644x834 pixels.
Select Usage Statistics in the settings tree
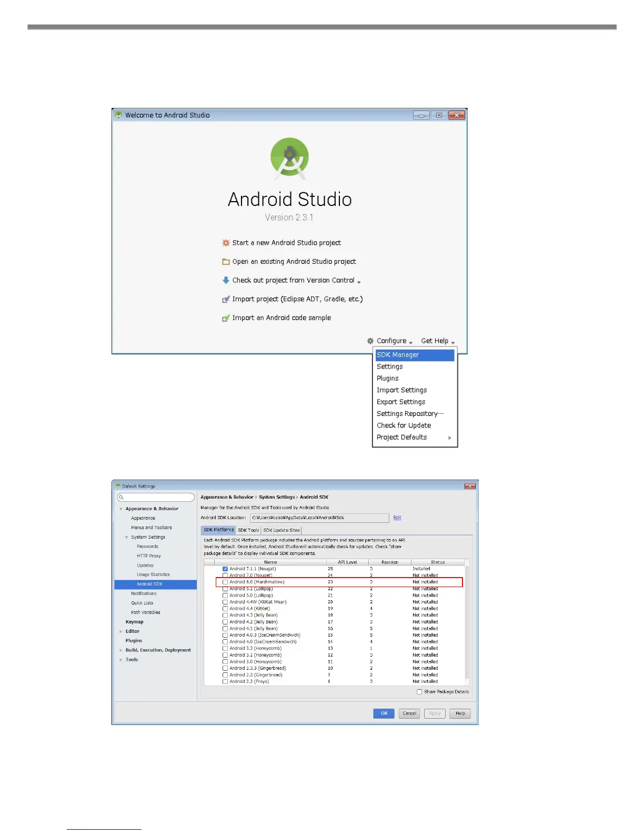click(x=153, y=575)
